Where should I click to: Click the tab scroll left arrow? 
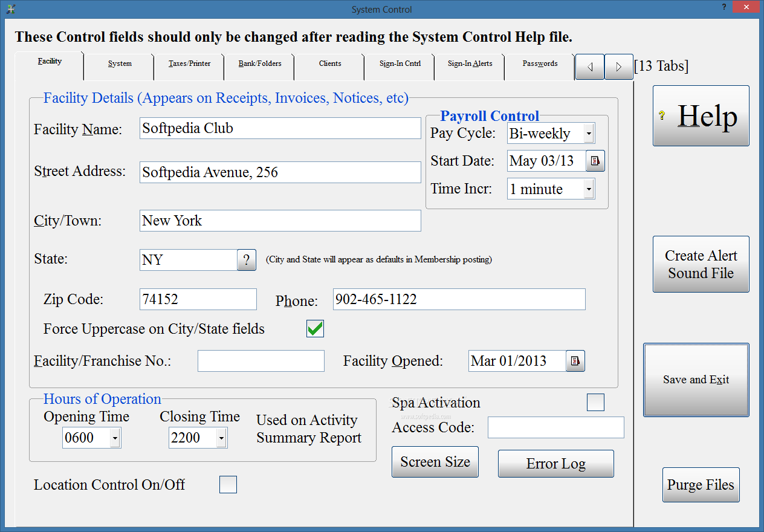[x=590, y=66]
